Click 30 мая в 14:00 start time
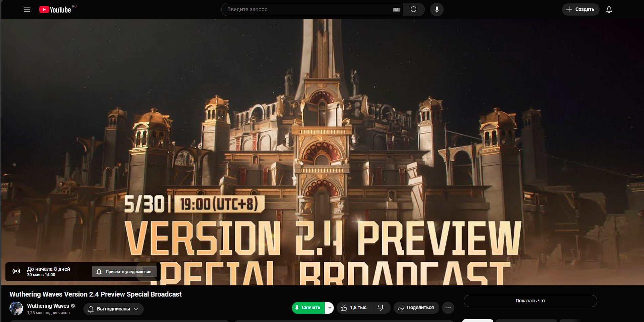Viewport: 644px width, 322px height. (x=41, y=275)
